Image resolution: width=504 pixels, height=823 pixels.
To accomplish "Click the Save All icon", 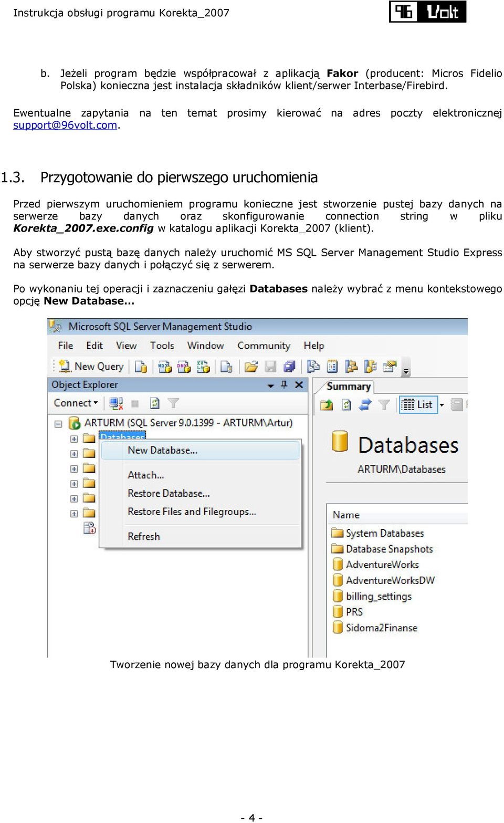I will pos(289,367).
